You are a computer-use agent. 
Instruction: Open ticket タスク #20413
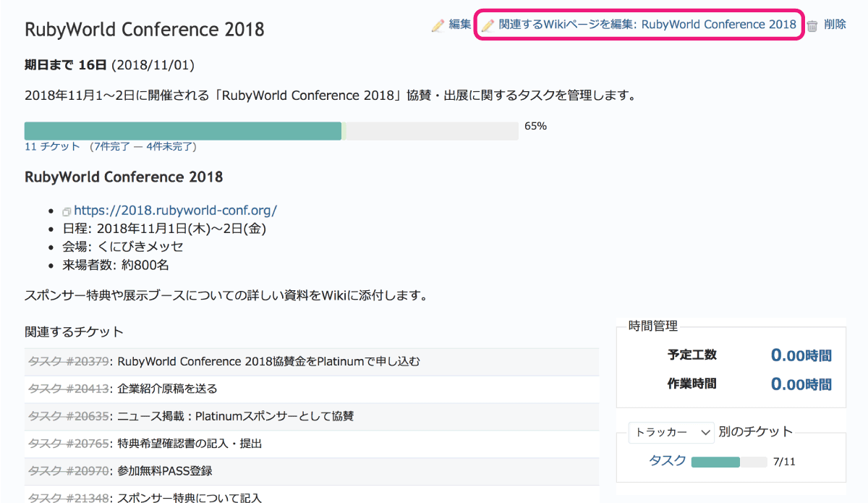click(x=69, y=389)
